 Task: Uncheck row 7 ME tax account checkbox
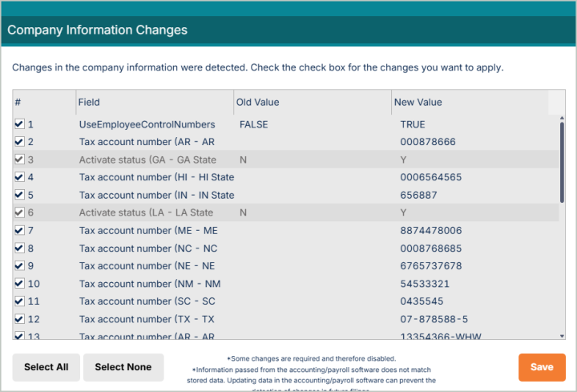tap(19, 230)
